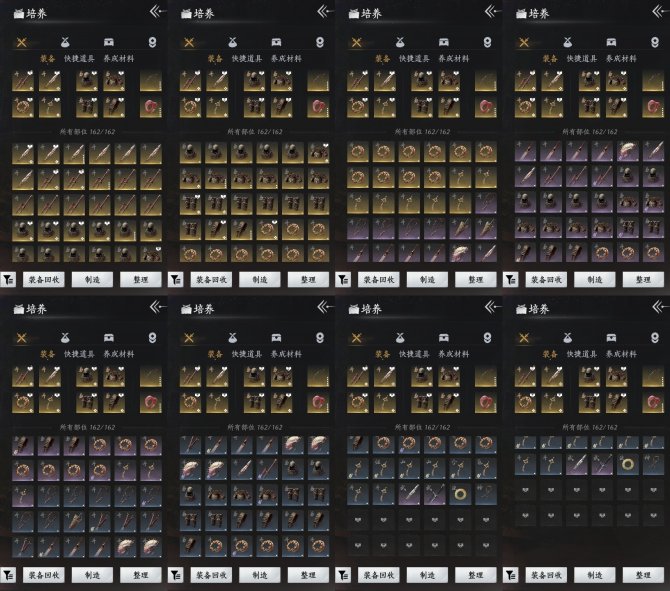Open pouch bag icon in top row first panel
Screen dimensions: 670x591
tap(65, 42)
